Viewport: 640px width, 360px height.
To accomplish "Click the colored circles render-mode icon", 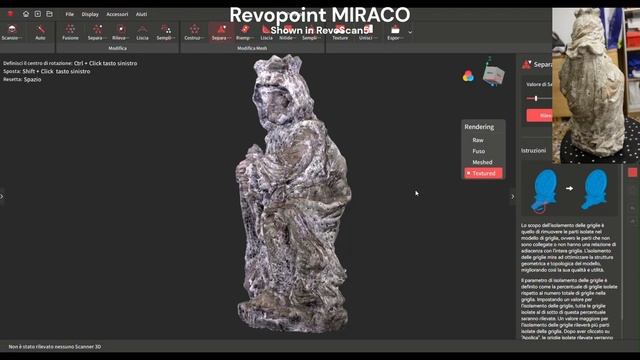I will coord(468,76).
